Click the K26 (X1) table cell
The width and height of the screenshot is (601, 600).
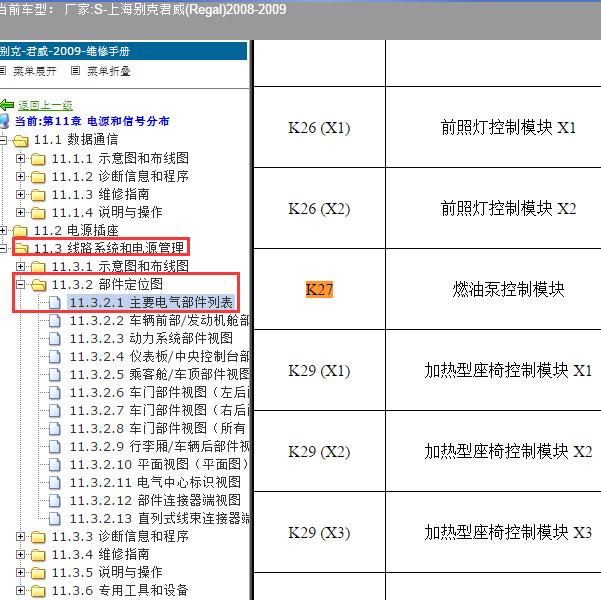tap(319, 127)
